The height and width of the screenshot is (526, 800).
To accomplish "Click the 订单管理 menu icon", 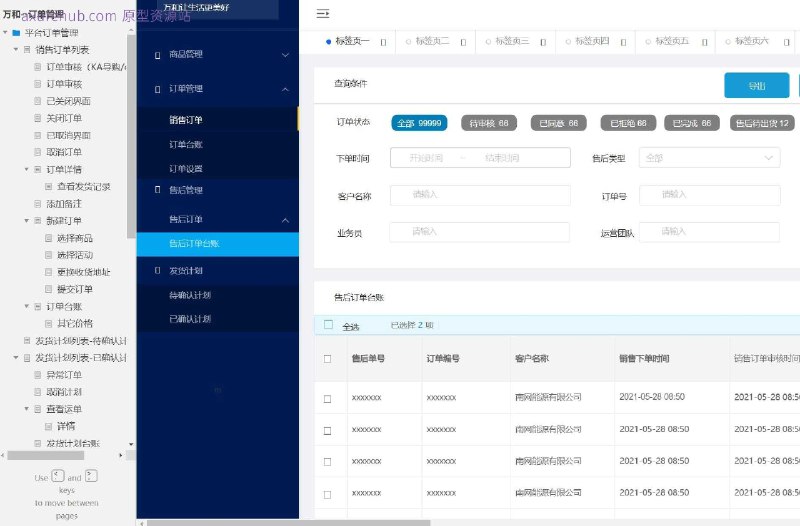I will tap(158, 89).
